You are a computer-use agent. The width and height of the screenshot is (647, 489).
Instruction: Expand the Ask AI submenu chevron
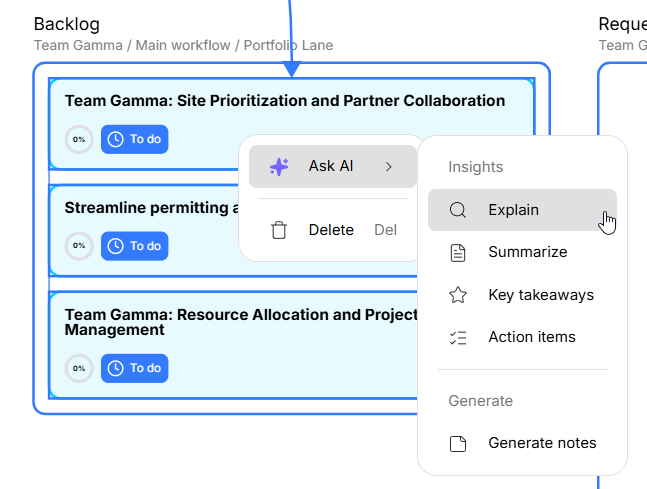[x=388, y=166]
